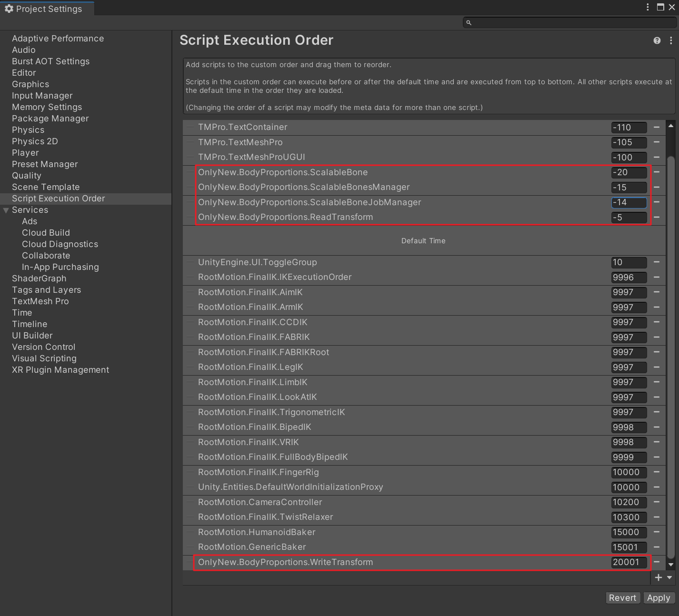
Task: Collapse the Services category
Action: coord(6,210)
